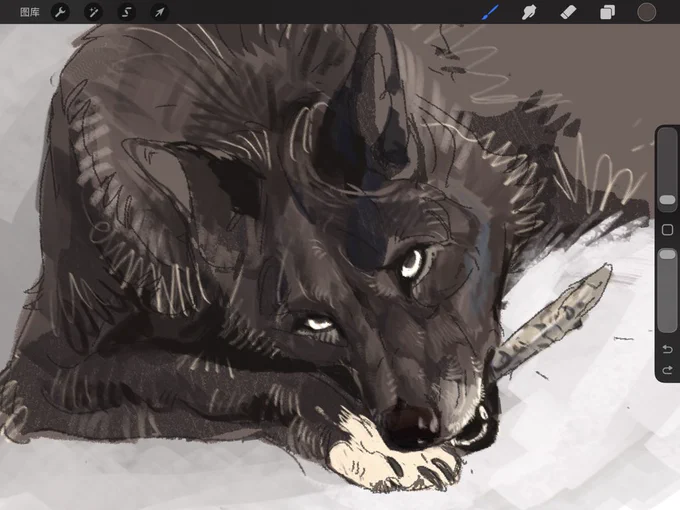
Task: Click the brush size slider handle
Action: [667, 200]
